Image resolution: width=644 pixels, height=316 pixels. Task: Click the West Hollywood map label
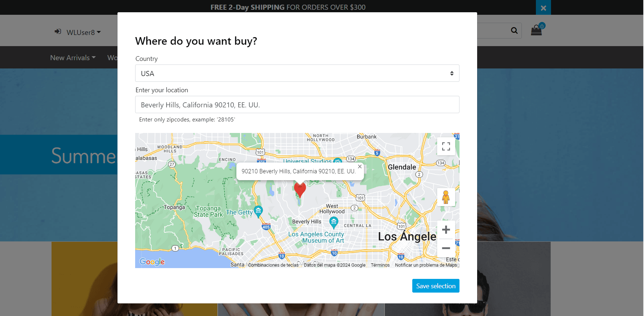click(332, 209)
